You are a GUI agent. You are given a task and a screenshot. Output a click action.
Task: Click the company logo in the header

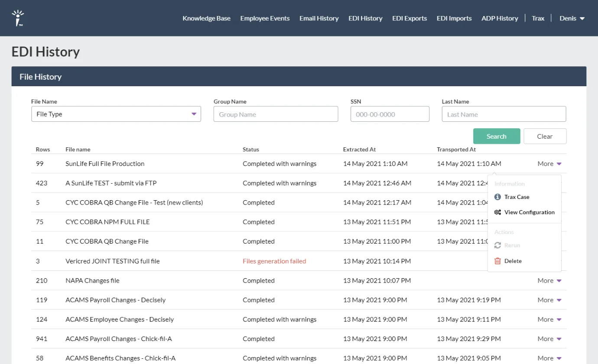point(17,18)
